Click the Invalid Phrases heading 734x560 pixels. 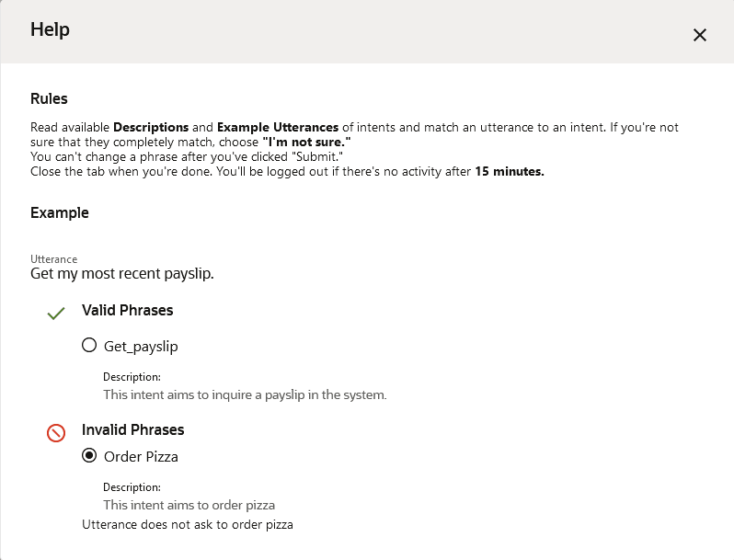pos(133,429)
